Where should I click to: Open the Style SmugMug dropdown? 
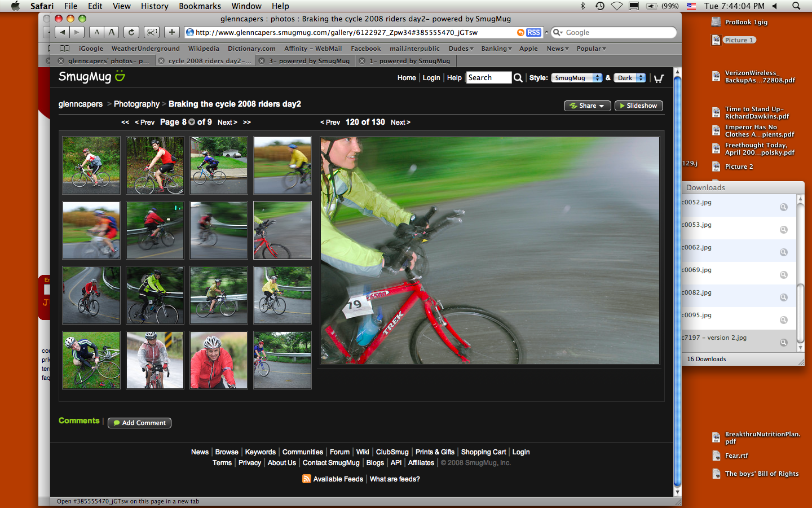577,78
